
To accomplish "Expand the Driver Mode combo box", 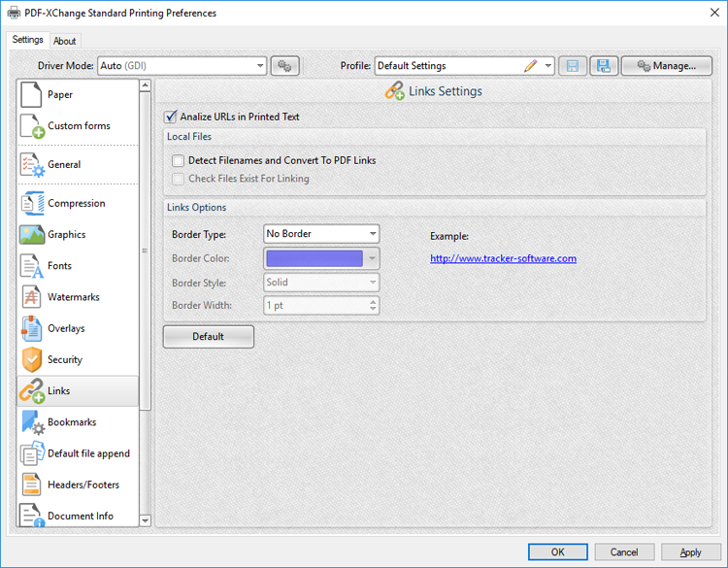I will tap(260, 66).
